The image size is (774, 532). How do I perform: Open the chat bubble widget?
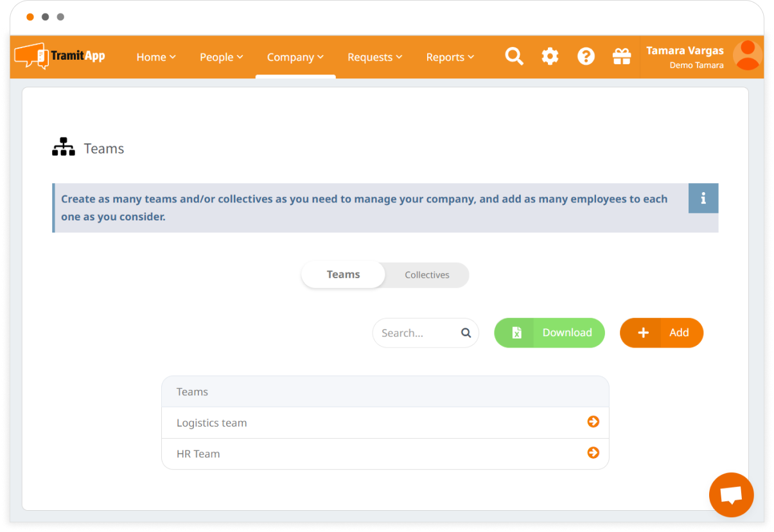coord(731,495)
